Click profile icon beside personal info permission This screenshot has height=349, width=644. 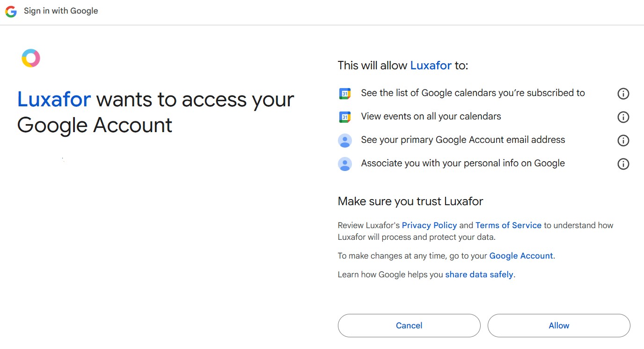345,164
